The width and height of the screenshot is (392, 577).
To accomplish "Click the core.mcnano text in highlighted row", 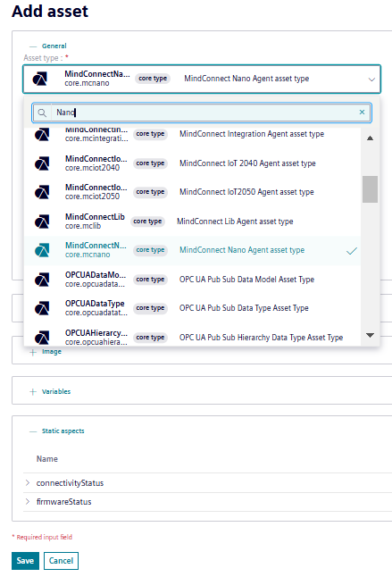I will coord(88,255).
